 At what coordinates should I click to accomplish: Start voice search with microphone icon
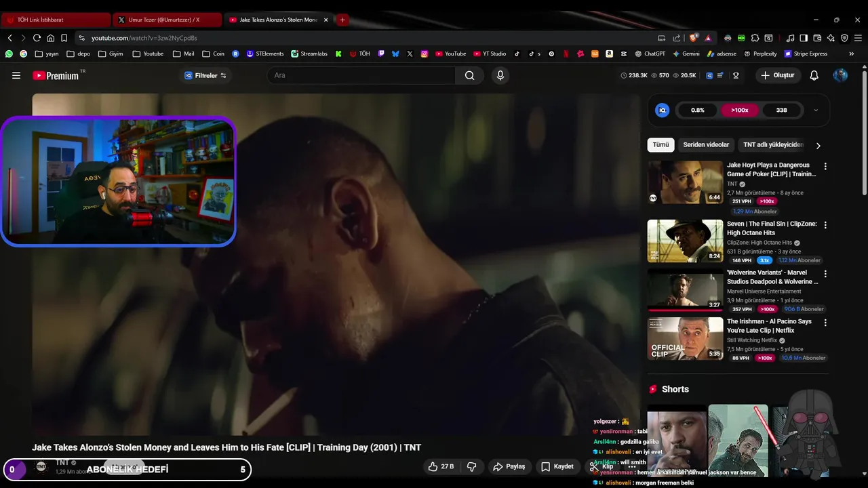(500, 75)
